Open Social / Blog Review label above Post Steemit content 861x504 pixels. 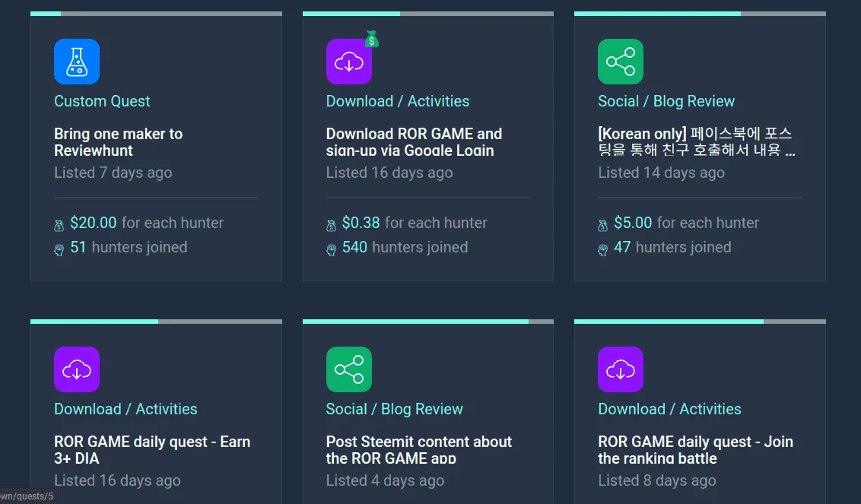[394, 409]
